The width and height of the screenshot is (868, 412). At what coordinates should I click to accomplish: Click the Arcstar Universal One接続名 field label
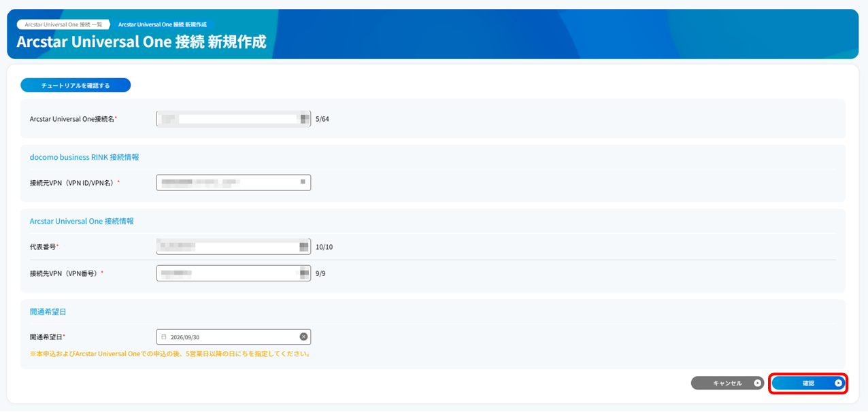click(73, 119)
